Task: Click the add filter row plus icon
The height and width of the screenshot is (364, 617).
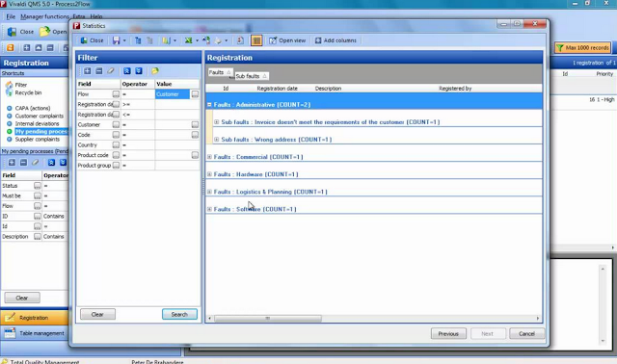Action: tap(88, 71)
